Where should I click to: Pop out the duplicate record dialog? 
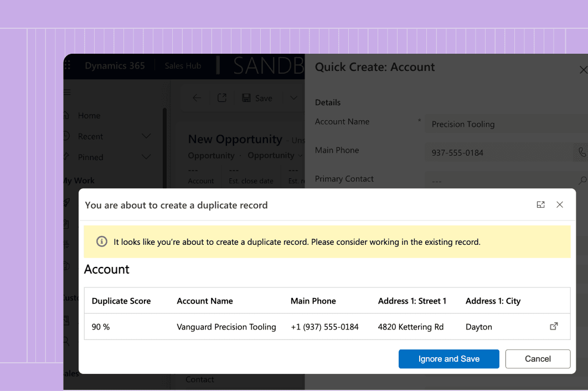pyautogui.click(x=540, y=205)
